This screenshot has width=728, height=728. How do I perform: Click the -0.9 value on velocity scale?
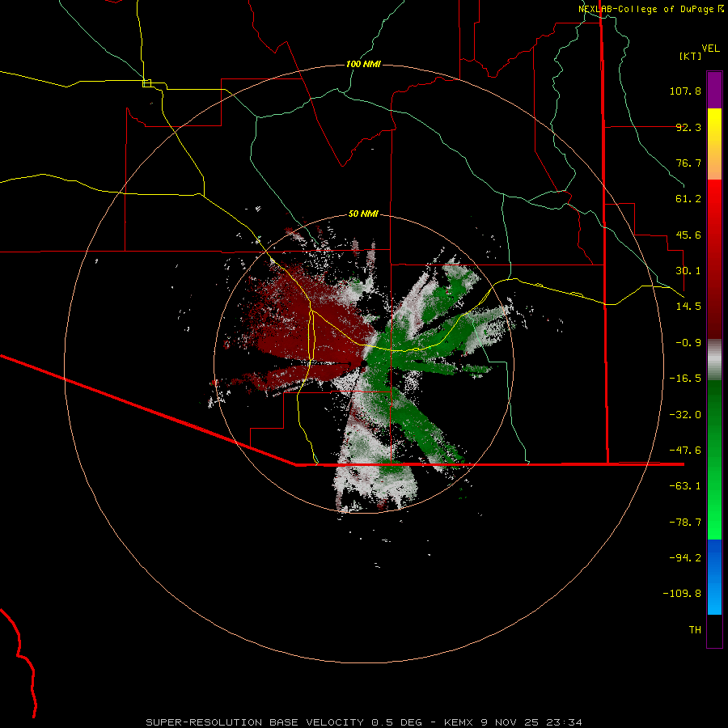688,343
